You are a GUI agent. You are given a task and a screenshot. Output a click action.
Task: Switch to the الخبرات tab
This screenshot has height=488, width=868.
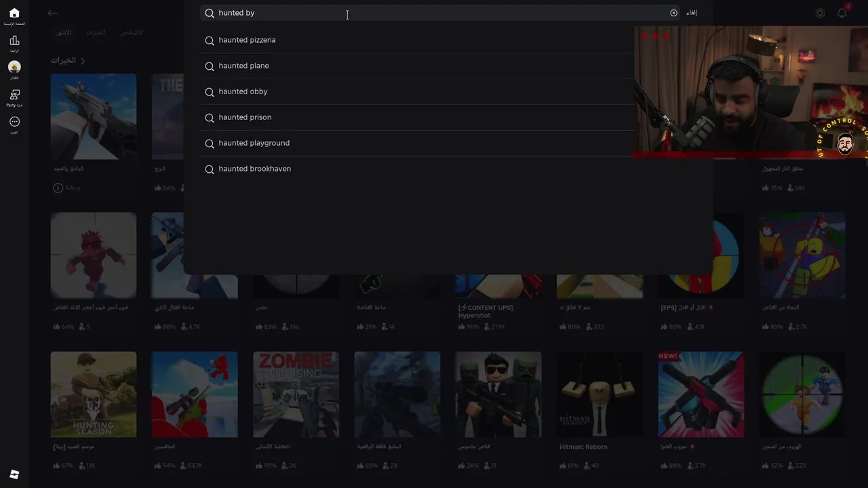[96, 33]
